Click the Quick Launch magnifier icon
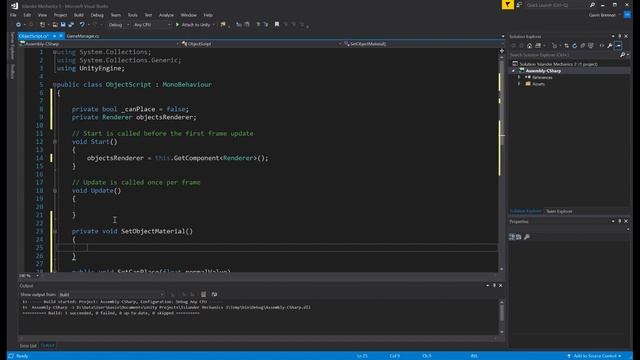The height and width of the screenshot is (360, 640). [x=592, y=5]
